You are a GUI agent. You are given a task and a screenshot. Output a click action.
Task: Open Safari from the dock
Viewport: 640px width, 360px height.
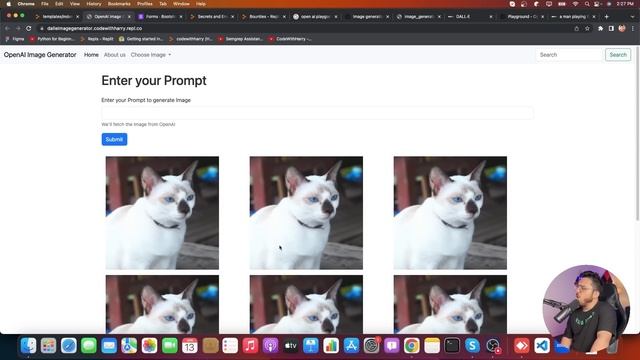click(69, 346)
